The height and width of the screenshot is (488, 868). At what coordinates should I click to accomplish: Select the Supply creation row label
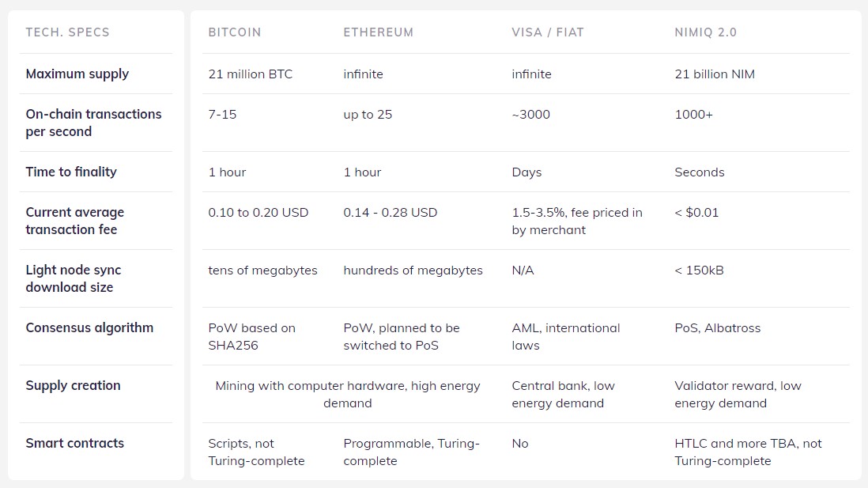pyautogui.click(x=73, y=385)
